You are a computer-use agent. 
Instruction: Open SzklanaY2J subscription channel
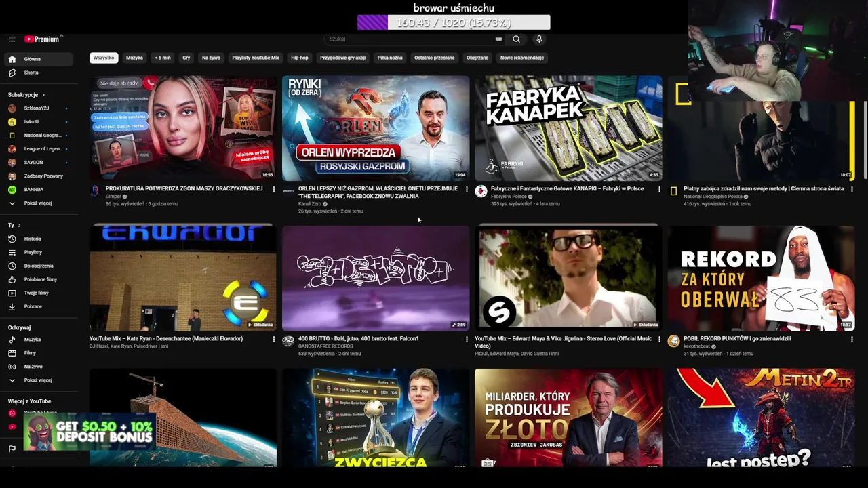click(x=37, y=108)
